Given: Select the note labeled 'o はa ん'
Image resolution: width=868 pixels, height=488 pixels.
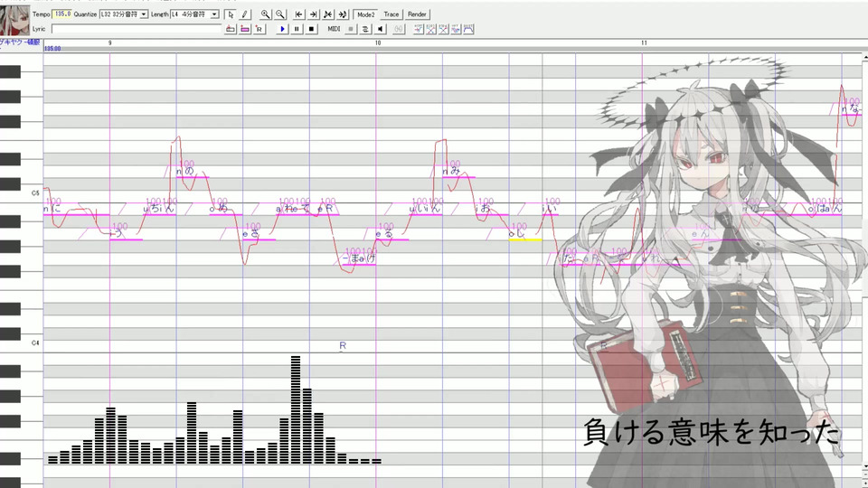Looking at the screenshot, I should point(825,210).
